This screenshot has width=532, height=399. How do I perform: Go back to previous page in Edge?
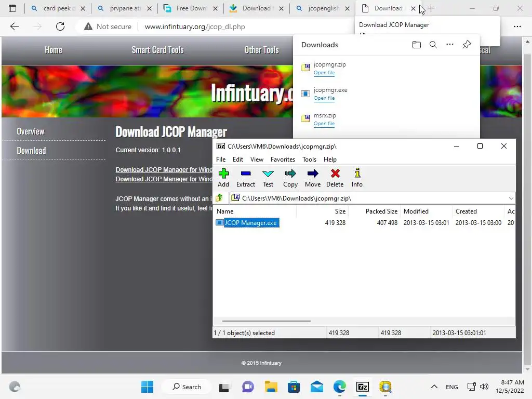point(15,26)
